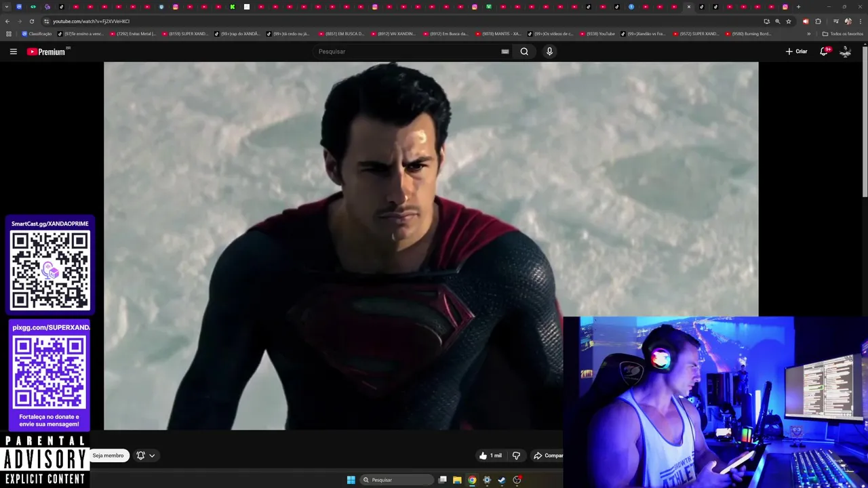868x488 pixels.
Task: Open the (9580) Burning Bord... bookmark
Action: pyautogui.click(x=748, y=34)
